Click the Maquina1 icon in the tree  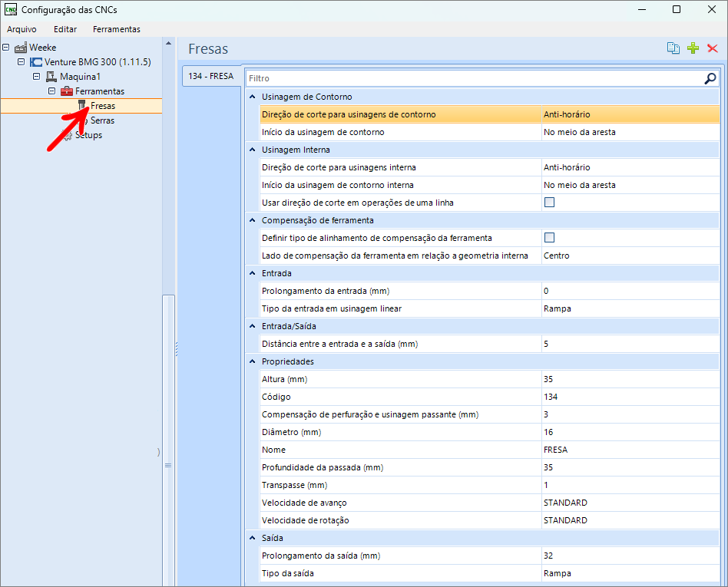(x=51, y=77)
